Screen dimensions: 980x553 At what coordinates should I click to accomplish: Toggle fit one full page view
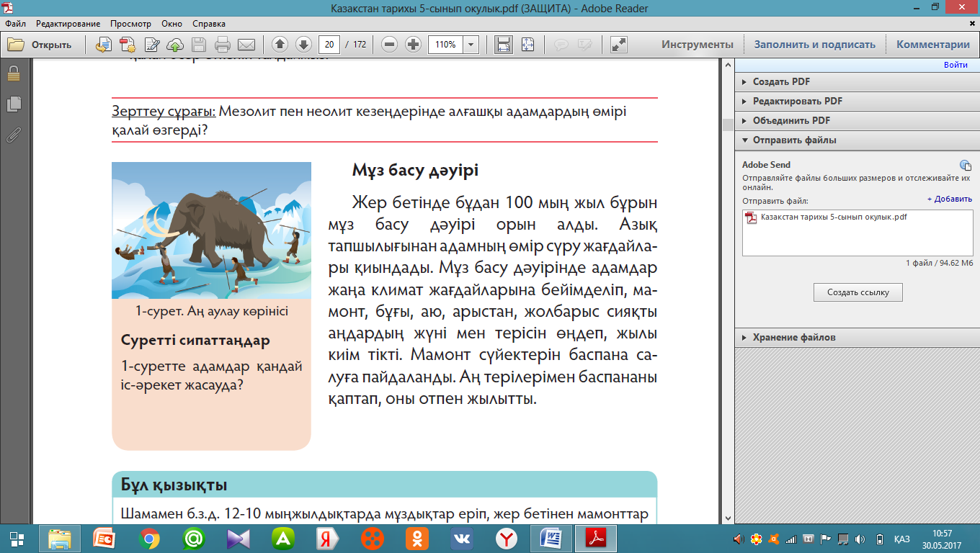528,45
